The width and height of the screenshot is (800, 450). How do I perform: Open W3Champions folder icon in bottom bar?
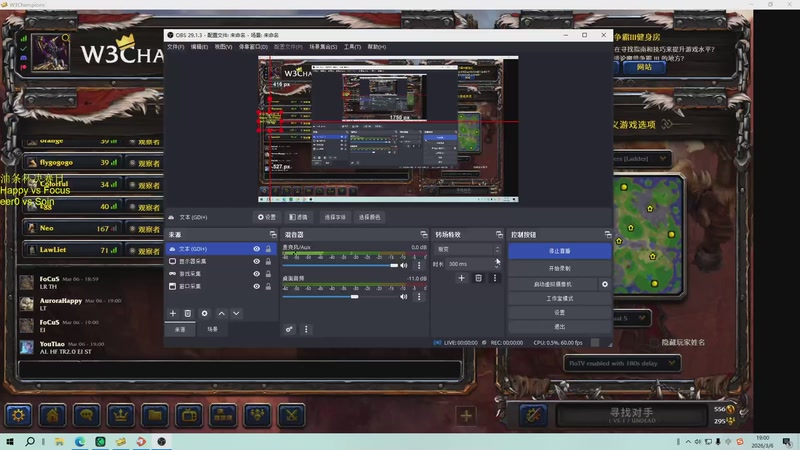coord(155,415)
